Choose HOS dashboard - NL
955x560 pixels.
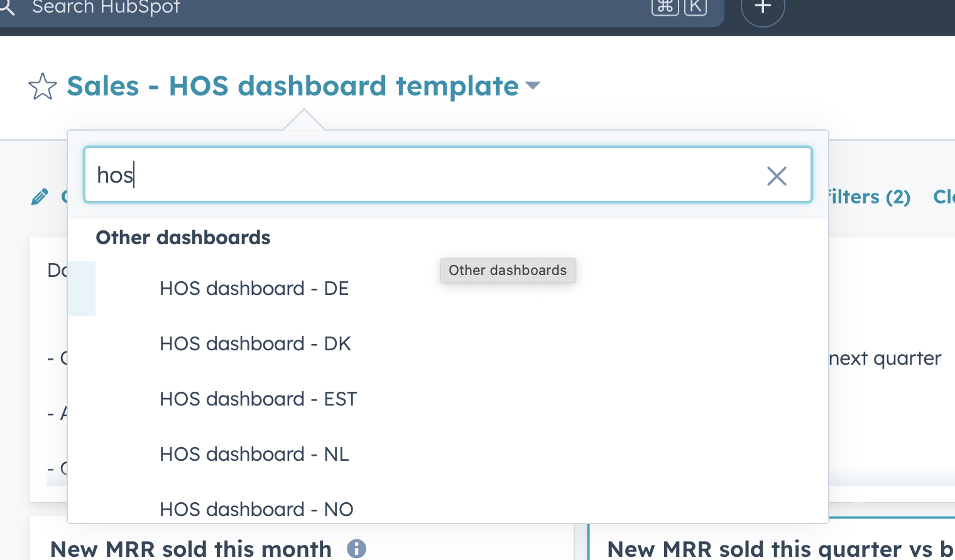pyautogui.click(x=254, y=455)
